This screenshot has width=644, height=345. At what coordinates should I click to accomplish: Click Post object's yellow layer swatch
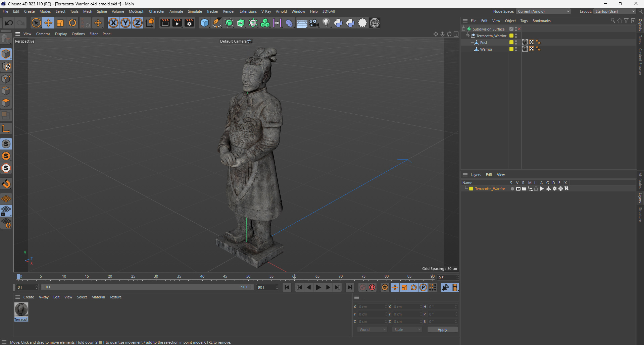511,42
